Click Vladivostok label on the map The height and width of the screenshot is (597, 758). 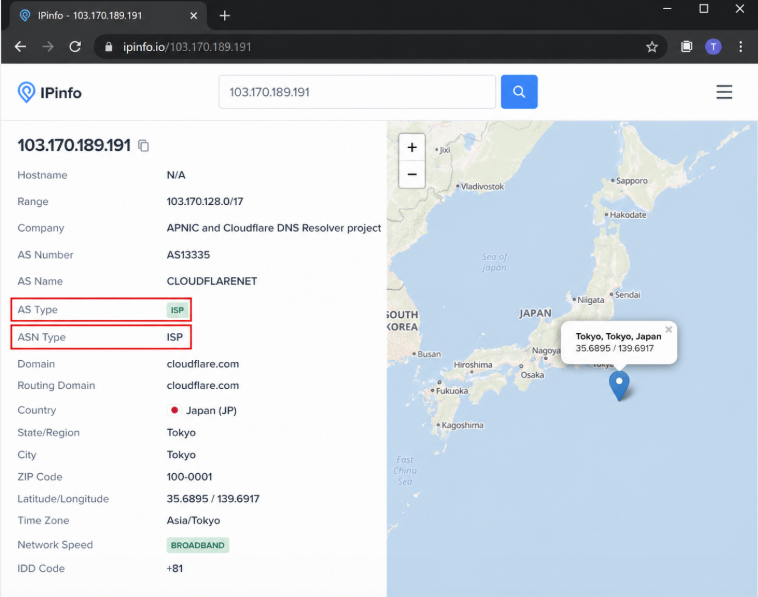click(x=482, y=186)
